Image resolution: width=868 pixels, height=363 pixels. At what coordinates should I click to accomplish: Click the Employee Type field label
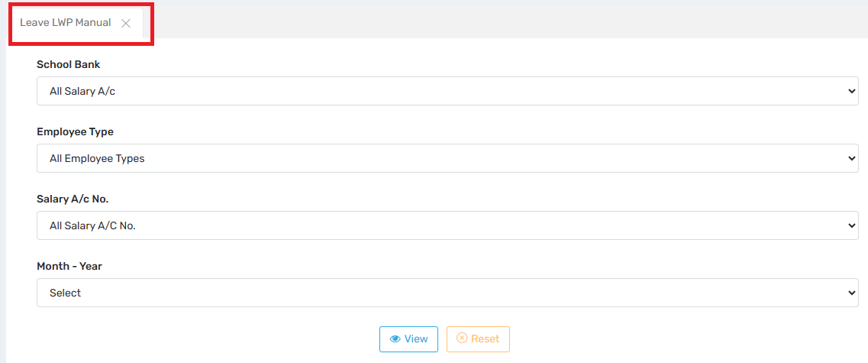(75, 132)
